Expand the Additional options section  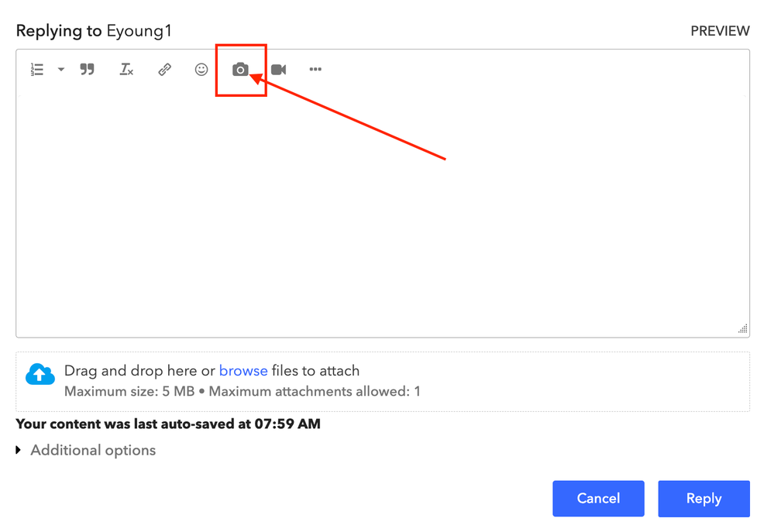(92, 451)
